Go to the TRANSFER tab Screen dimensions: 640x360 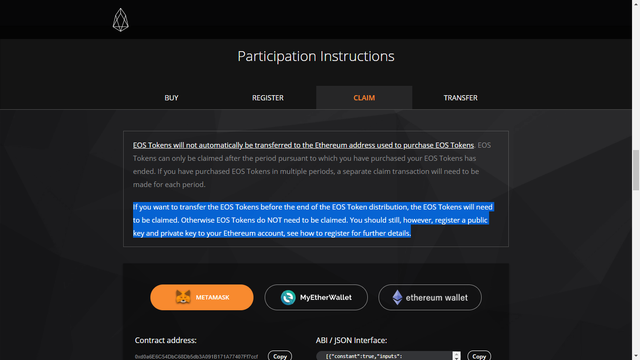tap(460, 98)
